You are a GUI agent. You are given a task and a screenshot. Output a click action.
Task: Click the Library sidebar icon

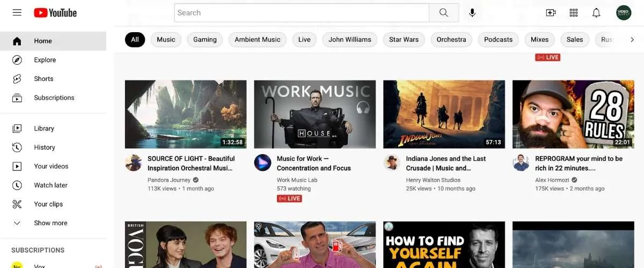(x=17, y=129)
